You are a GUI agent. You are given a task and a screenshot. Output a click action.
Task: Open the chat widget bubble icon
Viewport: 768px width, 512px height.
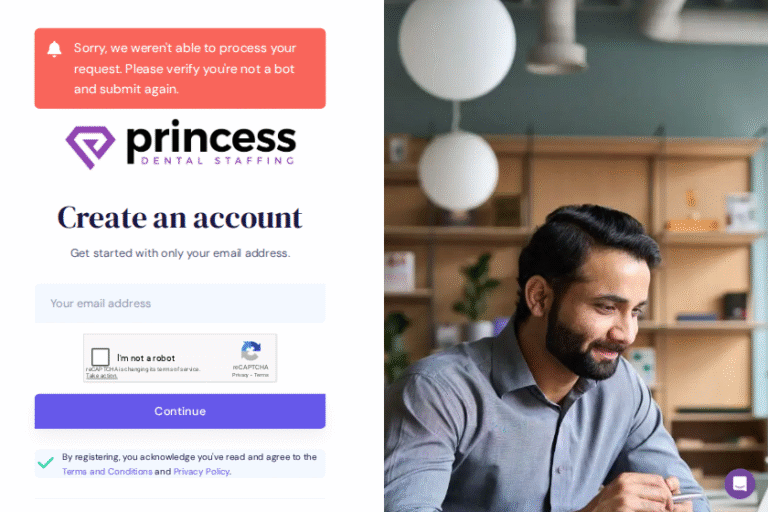coord(740,484)
